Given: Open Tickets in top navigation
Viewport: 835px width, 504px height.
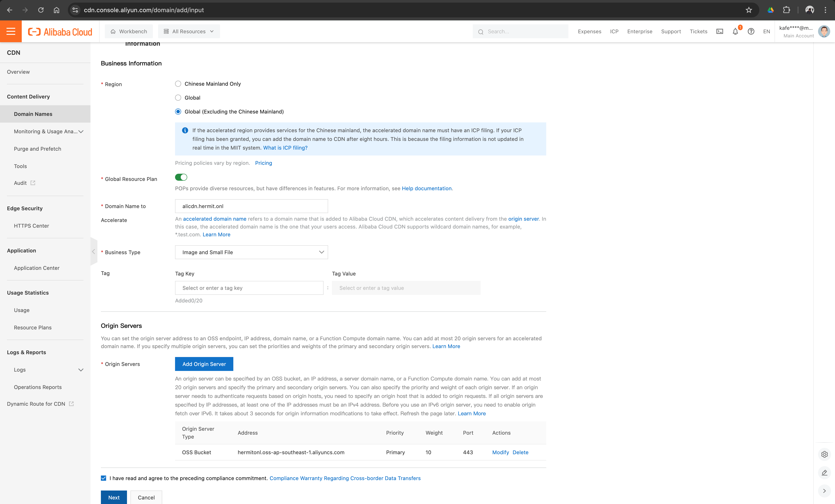Looking at the screenshot, I should pos(698,31).
